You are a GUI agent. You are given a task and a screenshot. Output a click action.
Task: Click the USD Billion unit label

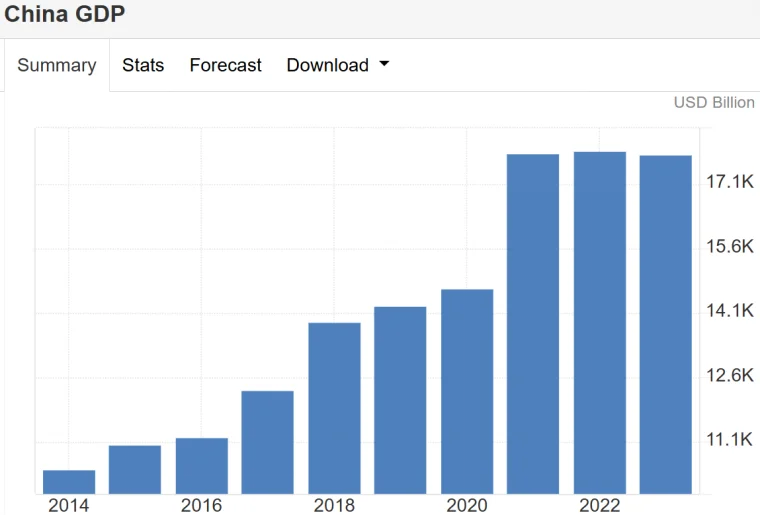tap(714, 103)
